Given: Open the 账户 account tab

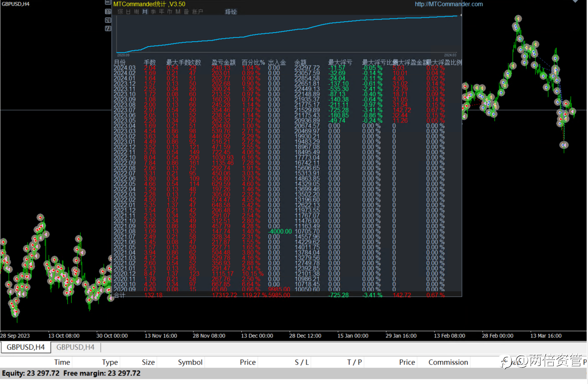Looking at the screenshot, I should 198,12.
